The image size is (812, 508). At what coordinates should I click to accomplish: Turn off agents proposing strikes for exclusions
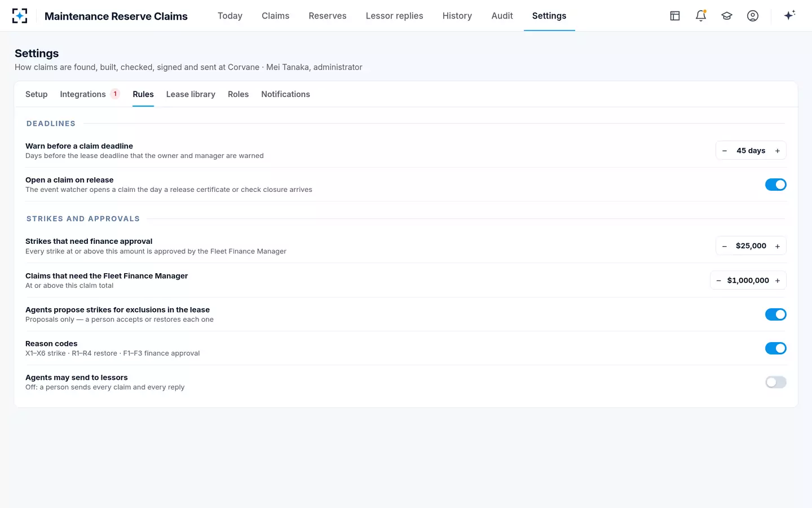click(776, 314)
